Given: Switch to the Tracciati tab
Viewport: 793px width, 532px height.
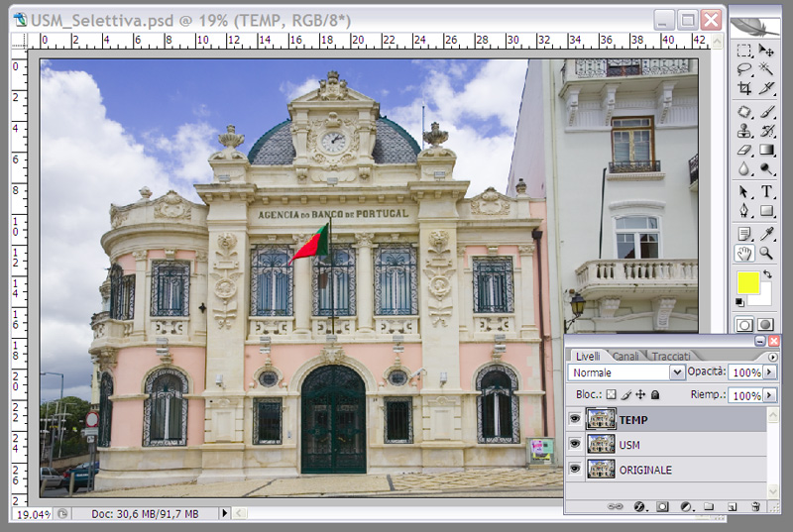Looking at the screenshot, I should click(x=671, y=355).
